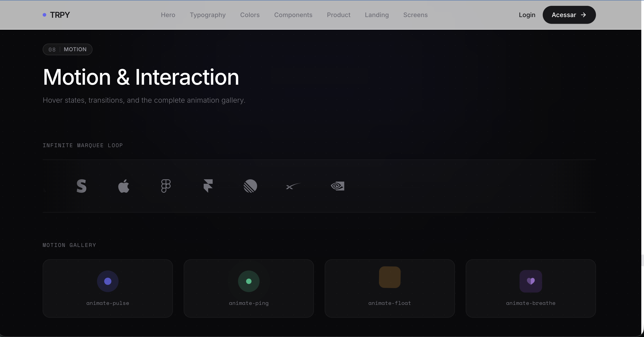644x337 pixels.
Task: Select the animate-breathe card
Action: [x=531, y=288]
